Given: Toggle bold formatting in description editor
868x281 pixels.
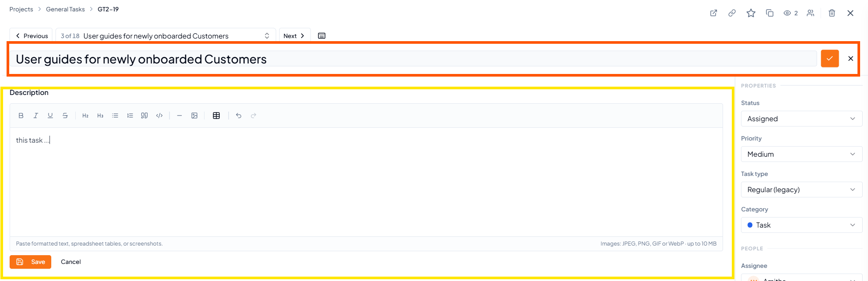Looking at the screenshot, I should point(21,116).
